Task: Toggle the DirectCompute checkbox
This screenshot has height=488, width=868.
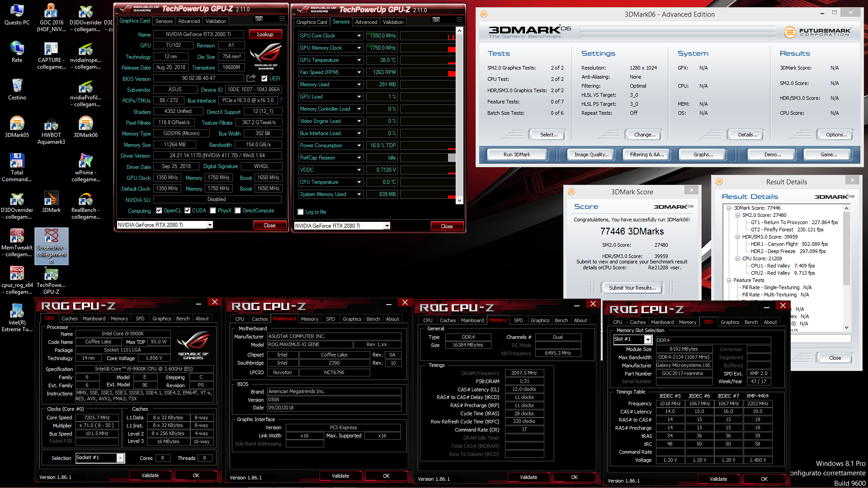Action: click(x=237, y=211)
